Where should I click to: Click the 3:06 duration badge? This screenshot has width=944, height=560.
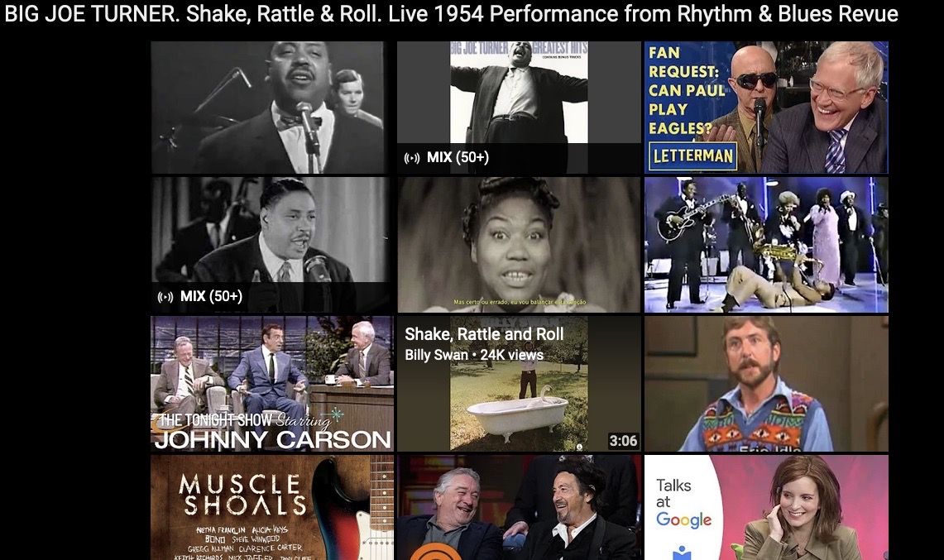[x=623, y=441]
